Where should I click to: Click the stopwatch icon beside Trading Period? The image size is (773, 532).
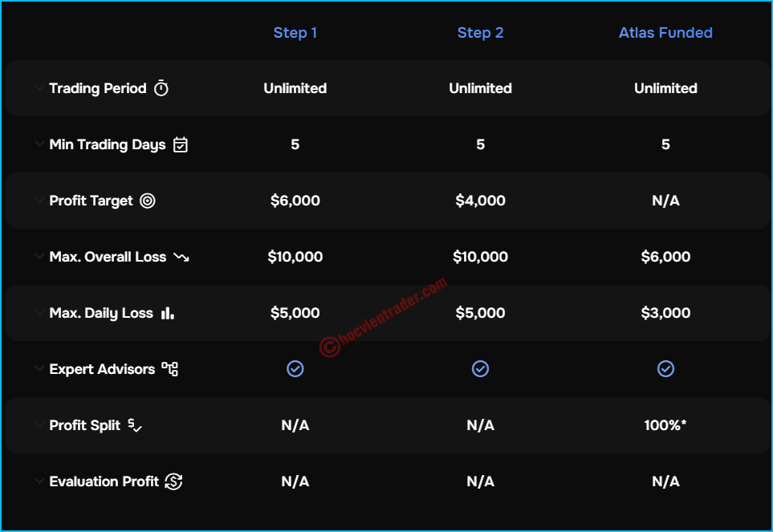click(x=161, y=88)
